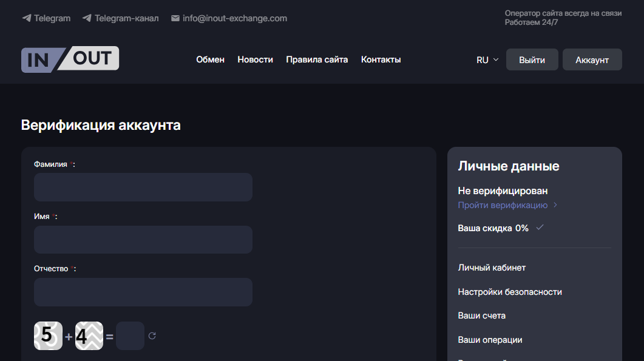Focus the Фамилия input field
Screen dimensions: 644x361
(x=143, y=187)
